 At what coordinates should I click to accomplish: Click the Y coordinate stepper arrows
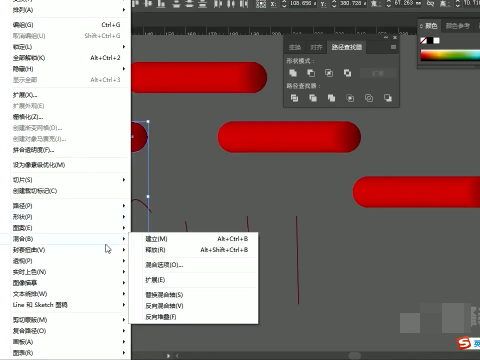pos(334,4)
